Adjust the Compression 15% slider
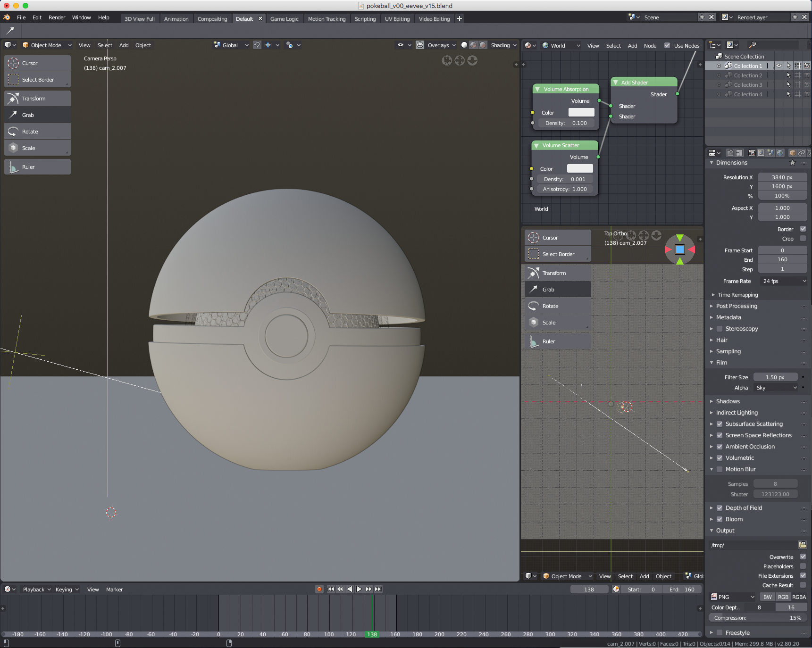The height and width of the screenshot is (648, 812). pos(758,618)
